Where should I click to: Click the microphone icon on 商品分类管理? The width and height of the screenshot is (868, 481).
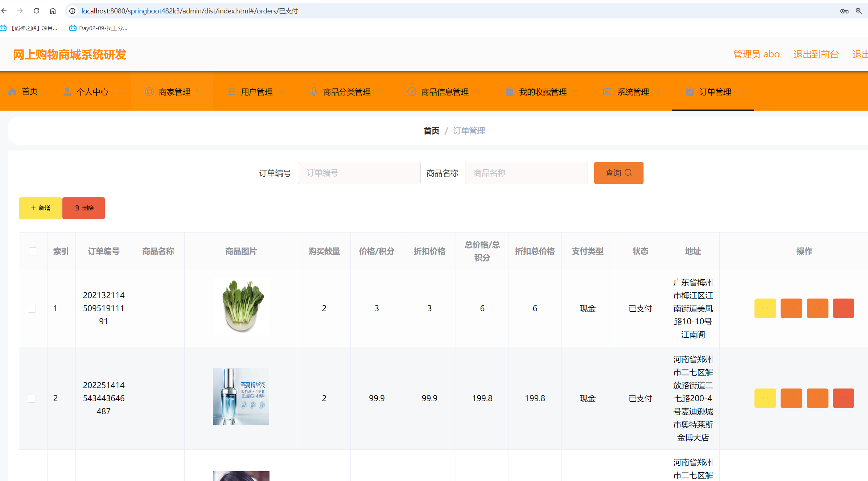313,91
